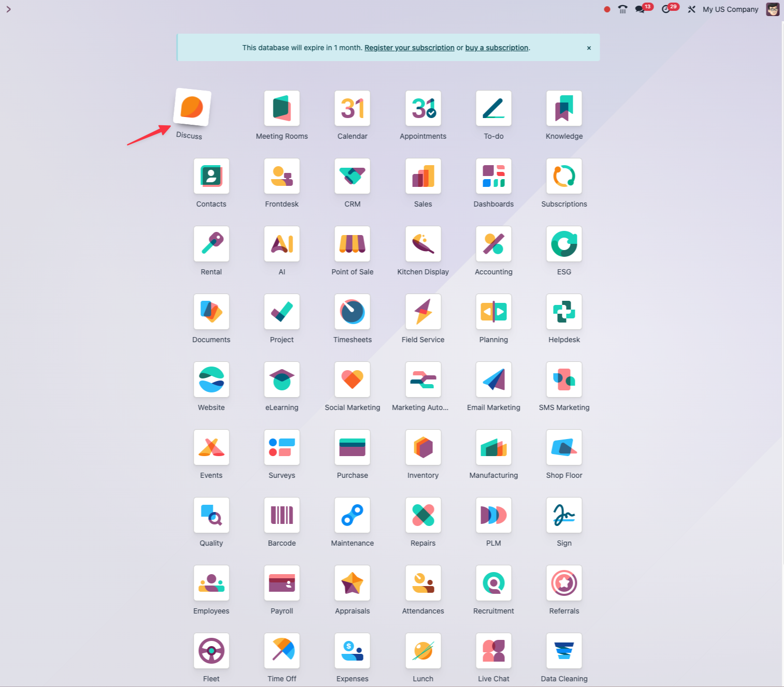This screenshot has height=687, width=784.
Task: Open the Recruitment app
Action: pos(493,583)
